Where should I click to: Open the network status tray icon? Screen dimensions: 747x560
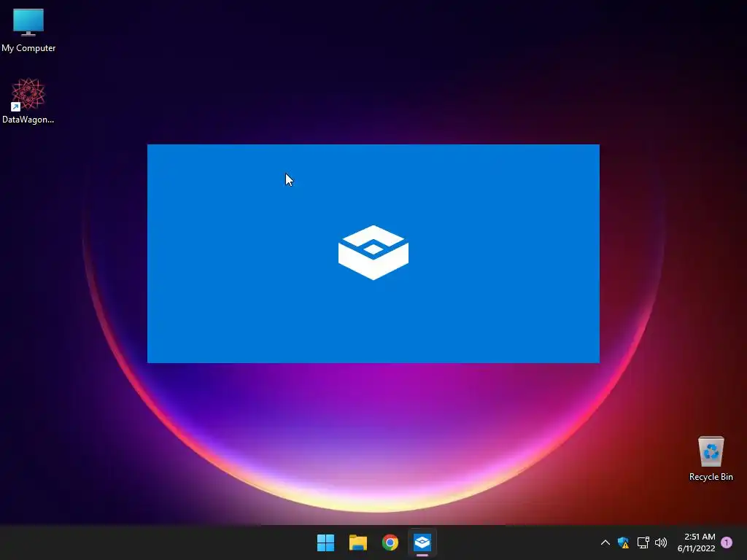coord(643,542)
